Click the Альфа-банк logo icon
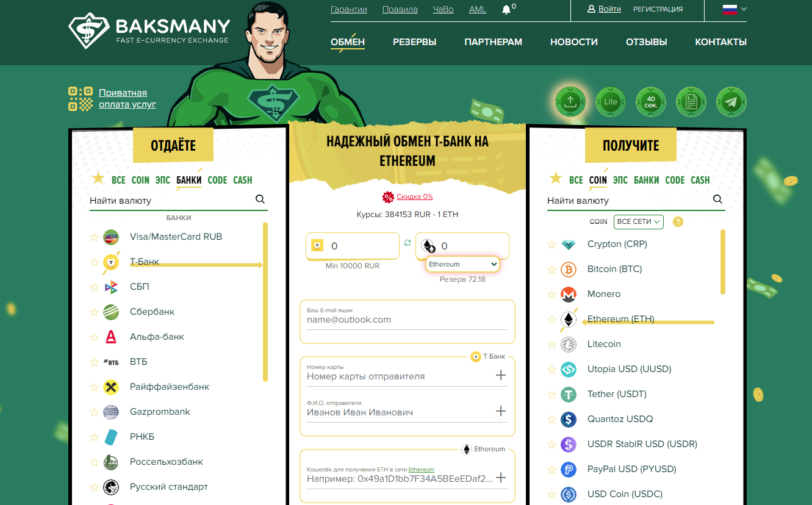The image size is (812, 505). (111, 337)
